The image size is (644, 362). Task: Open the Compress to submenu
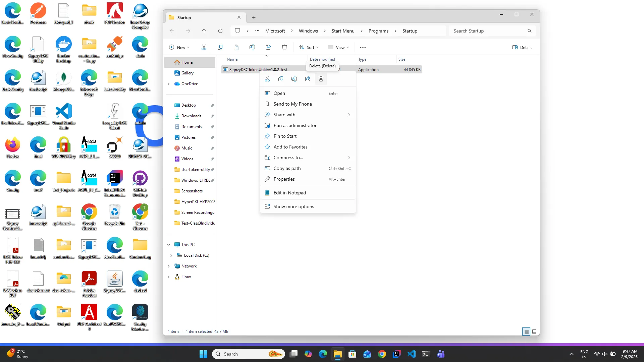point(308,158)
